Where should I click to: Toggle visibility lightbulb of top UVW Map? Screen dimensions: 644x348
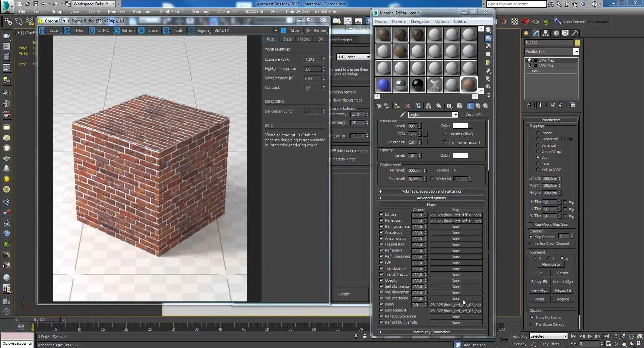click(x=529, y=60)
